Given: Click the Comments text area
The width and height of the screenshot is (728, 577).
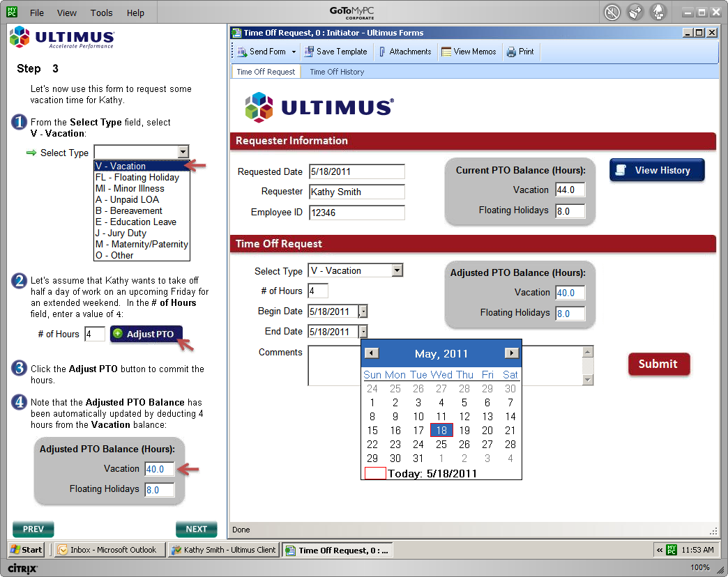Looking at the screenshot, I should point(445,365).
